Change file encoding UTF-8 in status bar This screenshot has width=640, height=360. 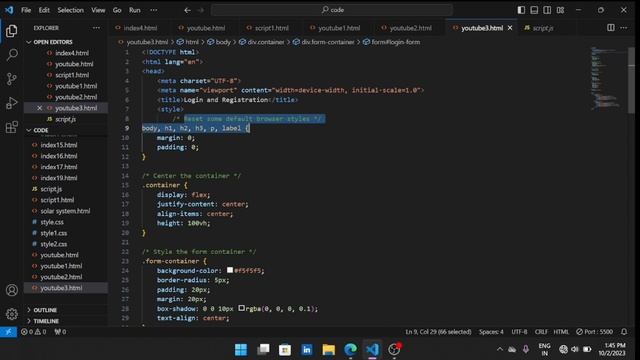[519, 332]
